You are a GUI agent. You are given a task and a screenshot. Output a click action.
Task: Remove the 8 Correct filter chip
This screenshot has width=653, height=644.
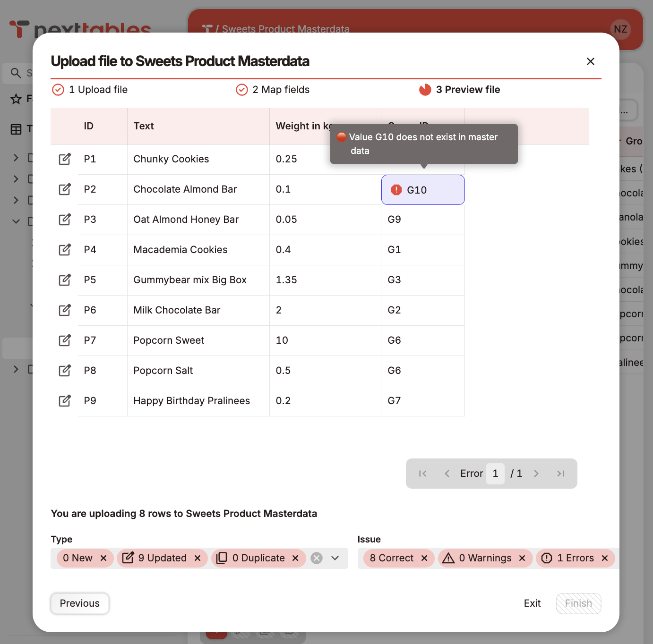click(x=424, y=558)
